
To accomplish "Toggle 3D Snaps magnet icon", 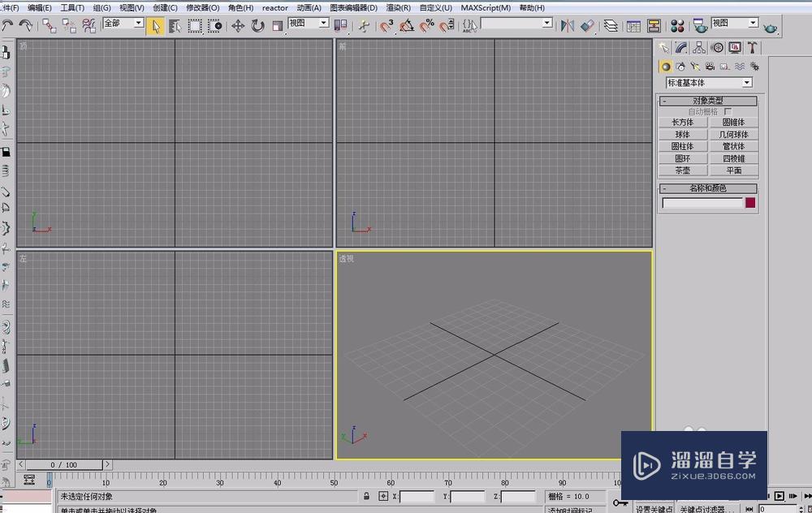I will (x=387, y=25).
